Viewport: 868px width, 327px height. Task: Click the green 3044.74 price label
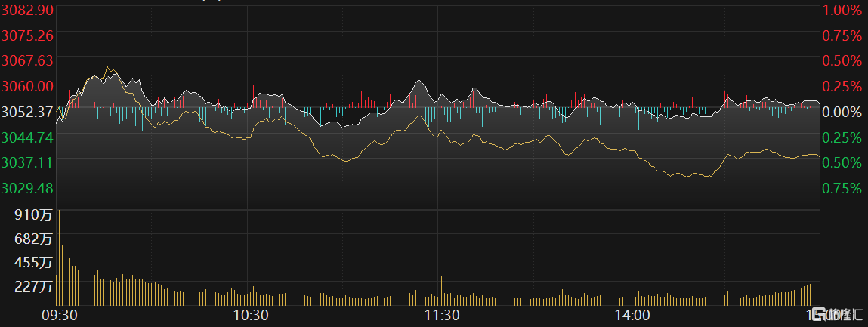(27, 137)
